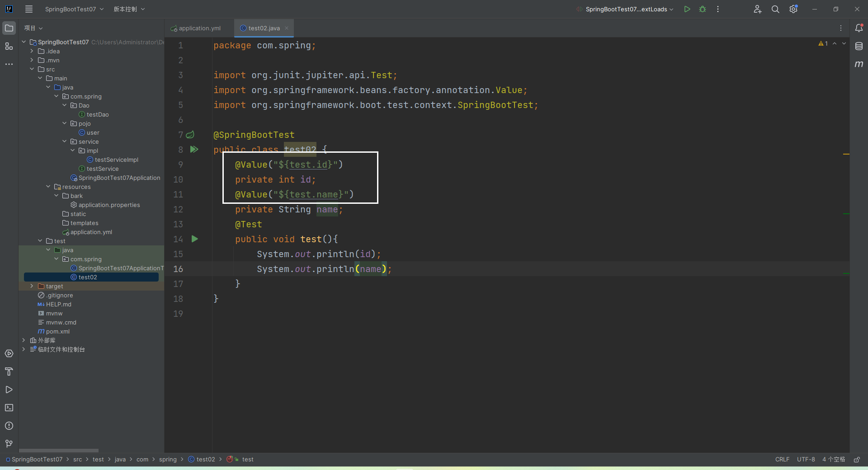Open the Git version control window
This screenshot has width=868, height=470.
click(9, 444)
